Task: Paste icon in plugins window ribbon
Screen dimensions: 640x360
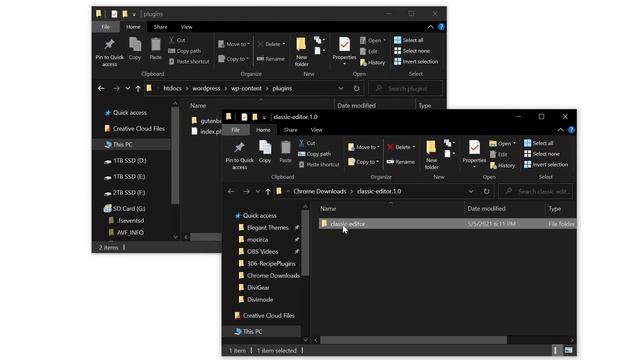Action: (156, 49)
